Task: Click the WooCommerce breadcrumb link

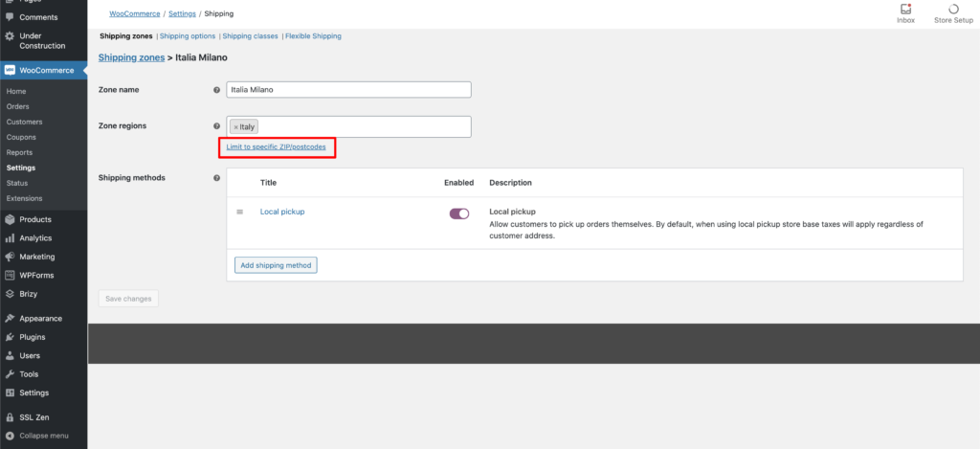Action: point(134,13)
